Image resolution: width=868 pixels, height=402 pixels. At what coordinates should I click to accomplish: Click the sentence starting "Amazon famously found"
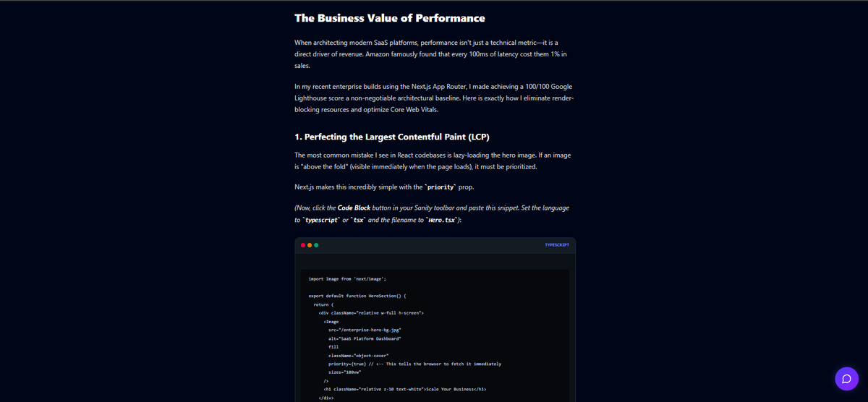tap(430, 59)
